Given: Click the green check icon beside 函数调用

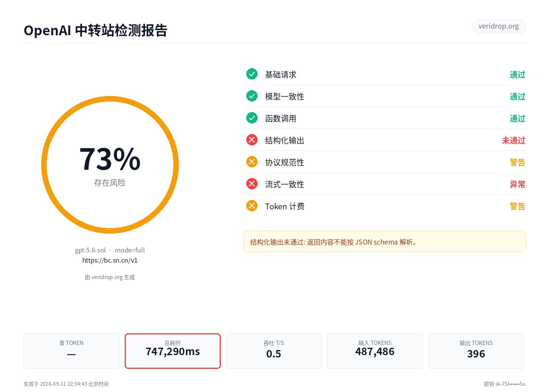Looking at the screenshot, I should [x=252, y=118].
